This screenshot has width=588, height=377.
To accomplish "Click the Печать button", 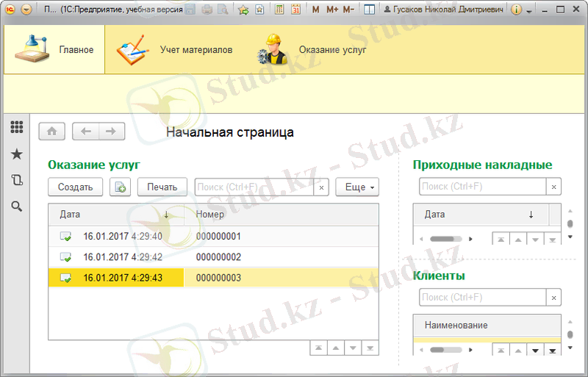I will [x=162, y=187].
